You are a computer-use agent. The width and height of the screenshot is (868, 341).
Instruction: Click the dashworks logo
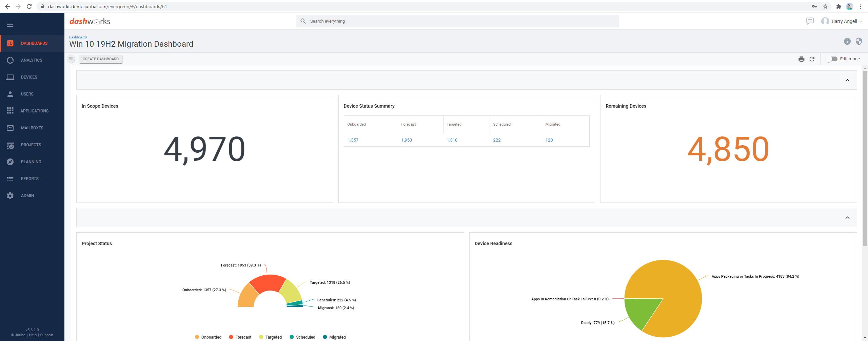pyautogui.click(x=90, y=21)
